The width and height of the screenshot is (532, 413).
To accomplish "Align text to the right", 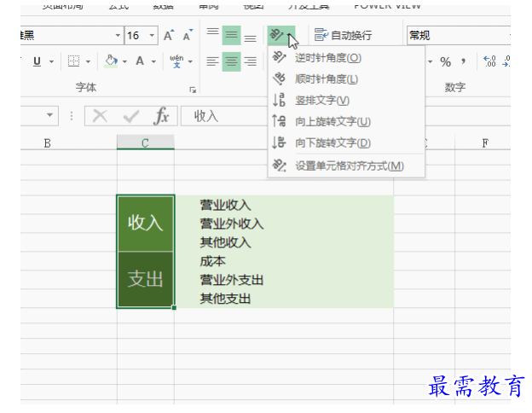I will (x=251, y=61).
